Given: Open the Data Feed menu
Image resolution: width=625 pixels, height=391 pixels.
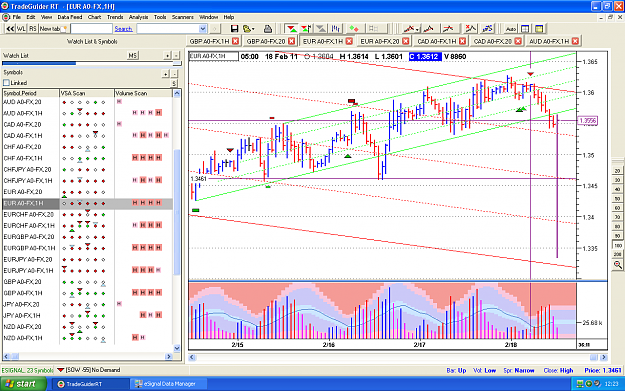Looking at the screenshot, I should click(x=70, y=17).
